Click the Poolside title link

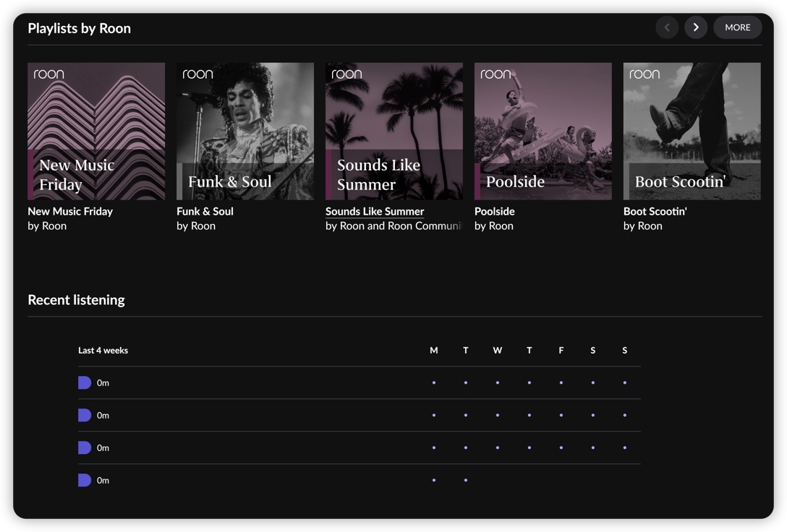pyautogui.click(x=494, y=211)
